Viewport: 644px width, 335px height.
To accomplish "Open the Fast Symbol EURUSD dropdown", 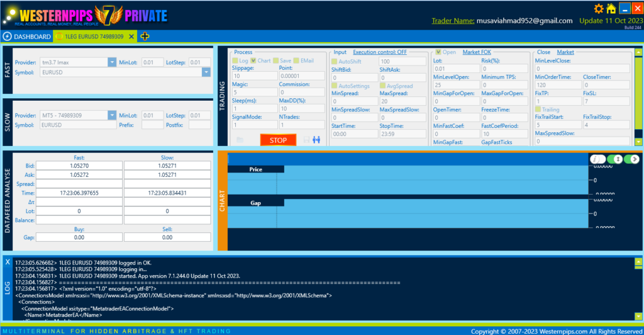I will pos(206,72).
